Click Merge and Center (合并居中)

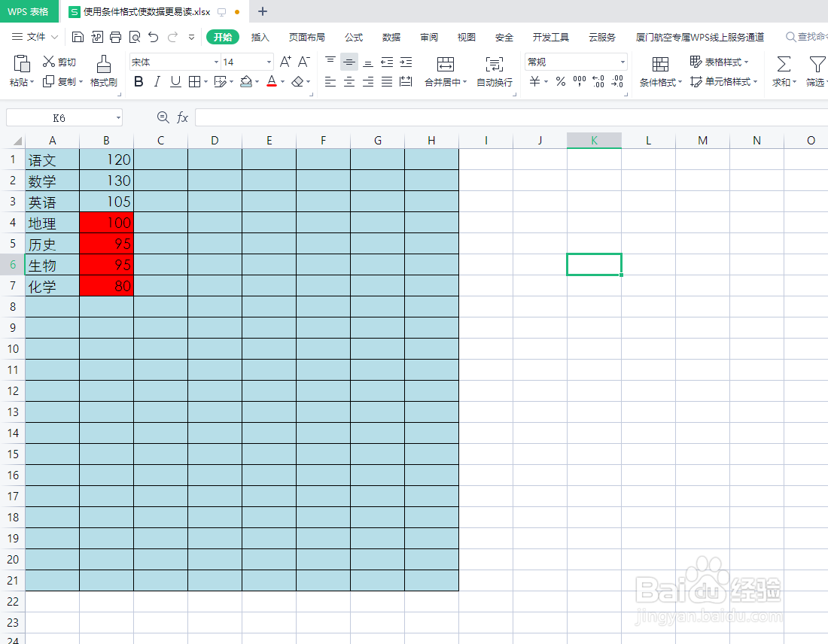445,71
